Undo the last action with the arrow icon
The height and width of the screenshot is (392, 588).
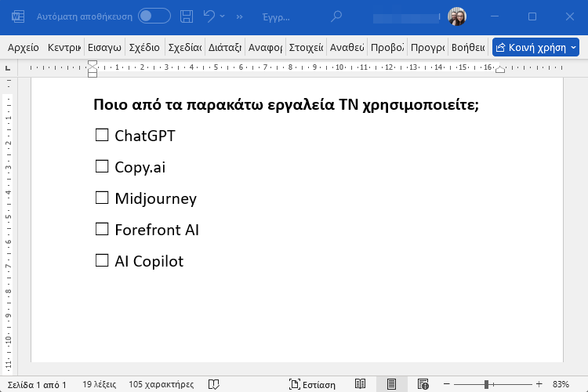209,16
